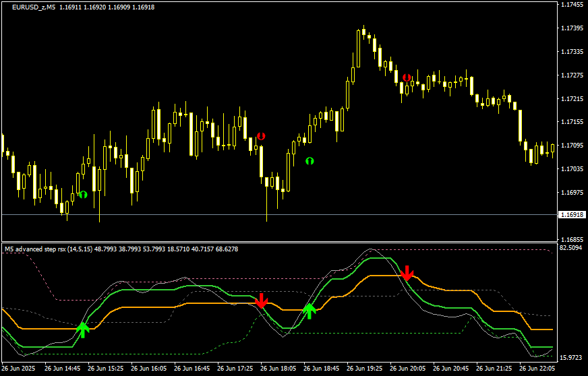This screenshot has width=588, height=376.
Task: Click the green buy signal icon above 14:45
Action: click(x=83, y=195)
